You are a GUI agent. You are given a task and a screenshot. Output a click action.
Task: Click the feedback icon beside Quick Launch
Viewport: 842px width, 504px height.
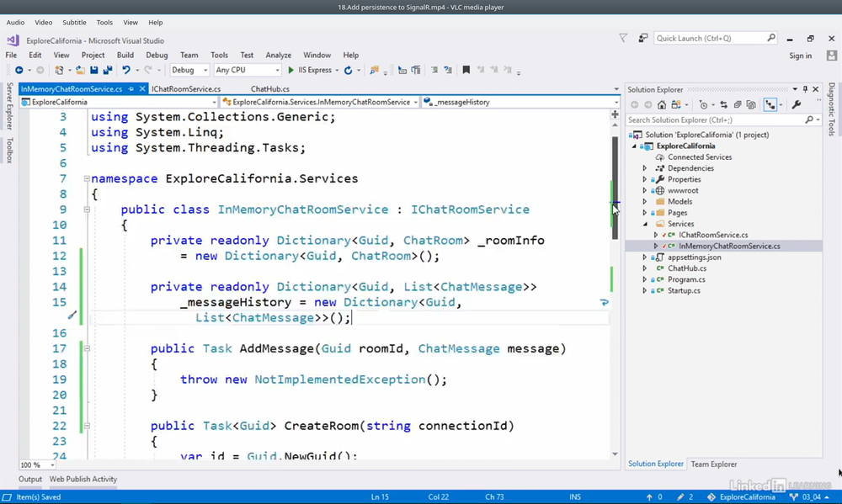point(642,38)
